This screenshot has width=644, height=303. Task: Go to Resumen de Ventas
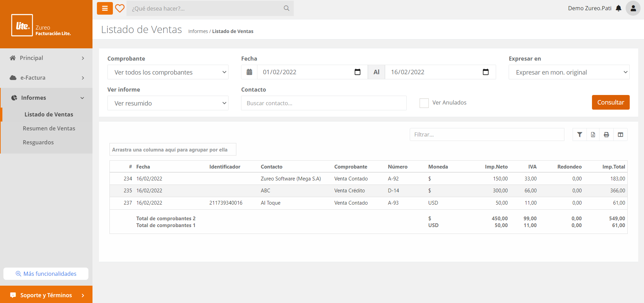49,128
